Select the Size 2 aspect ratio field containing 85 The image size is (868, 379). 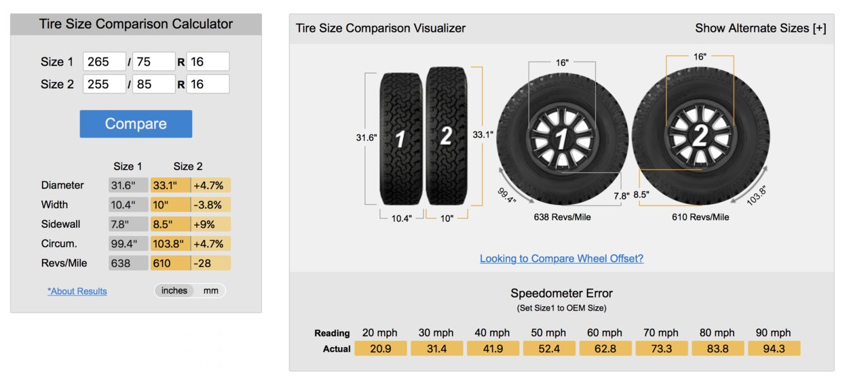(154, 84)
